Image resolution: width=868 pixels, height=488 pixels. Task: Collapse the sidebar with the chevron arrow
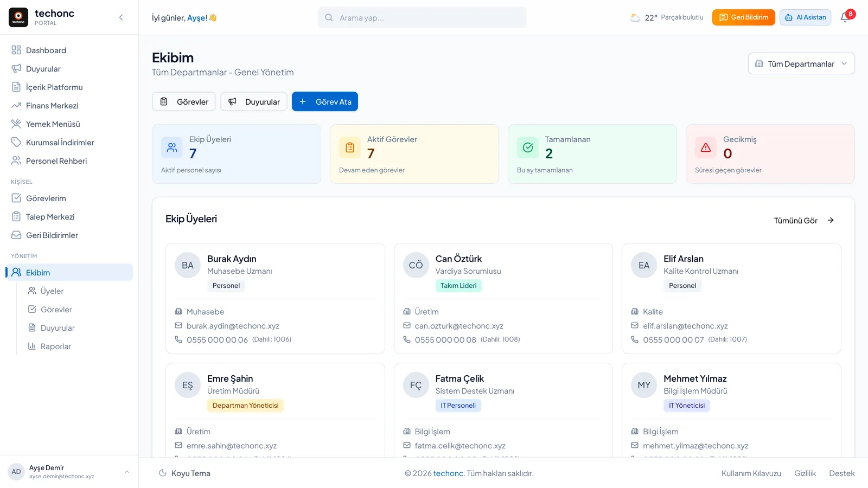121,17
